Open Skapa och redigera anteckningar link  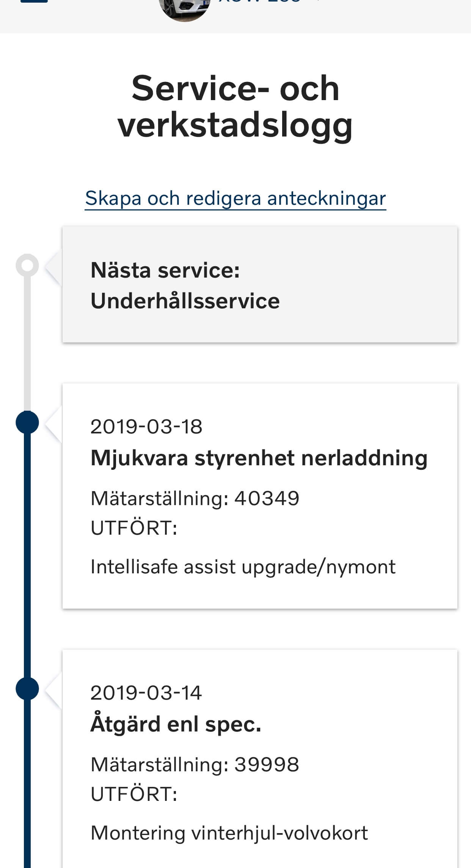tap(235, 198)
